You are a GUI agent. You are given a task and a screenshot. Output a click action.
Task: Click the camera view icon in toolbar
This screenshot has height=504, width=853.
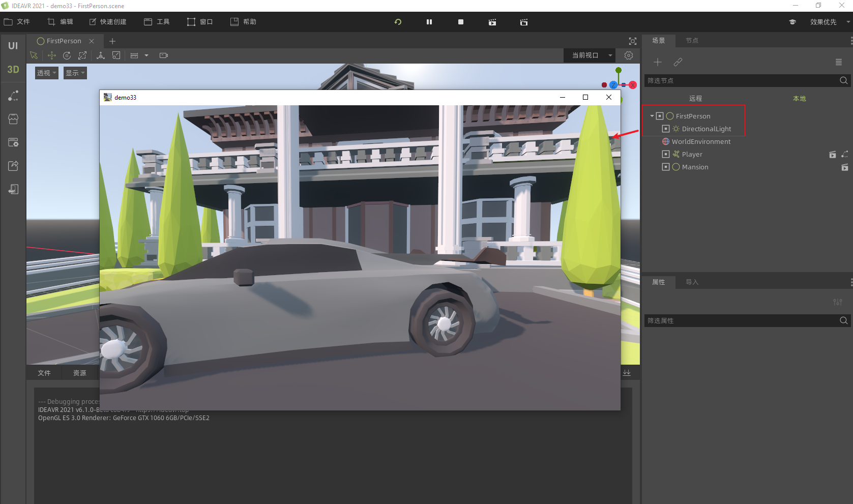164,55
